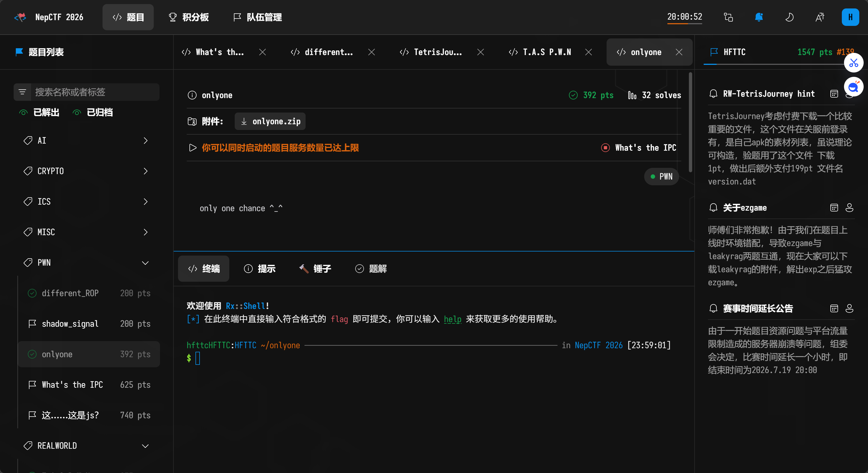Close the onlyone tab
The width and height of the screenshot is (868, 473).
click(x=679, y=52)
